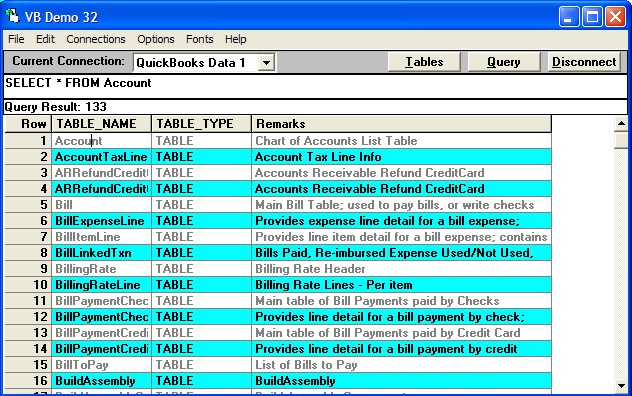The image size is (632, 396).
Task: Click row number 1 header
Action: [28, 141]
